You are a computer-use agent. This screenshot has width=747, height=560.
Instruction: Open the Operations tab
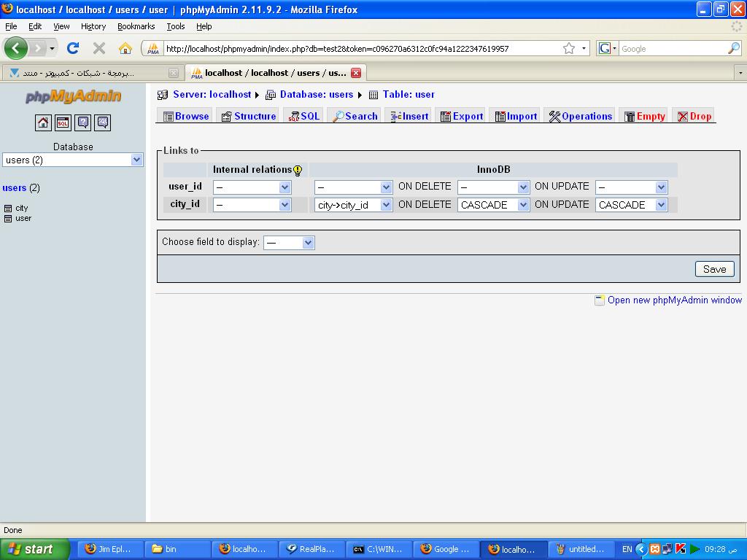pos(580,116)
